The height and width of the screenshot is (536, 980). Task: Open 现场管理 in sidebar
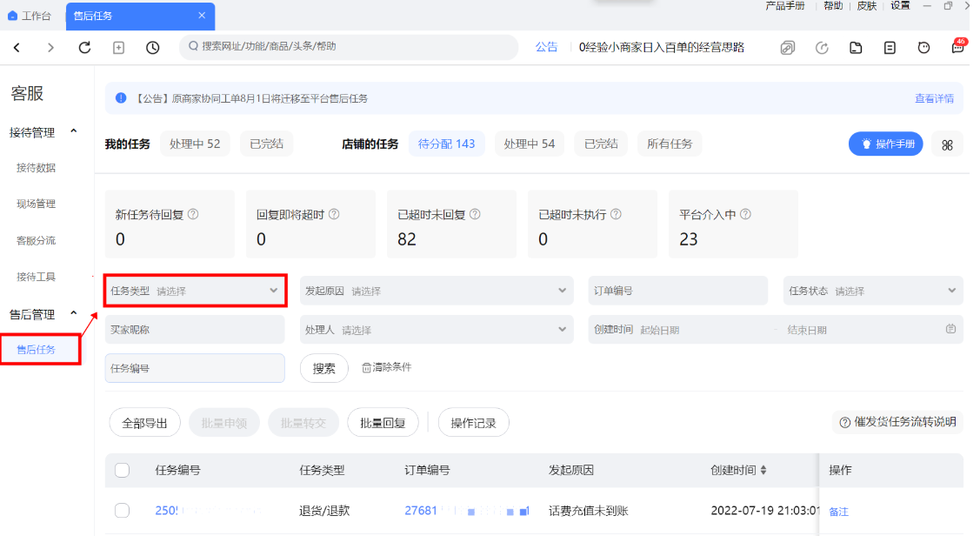[37, 204]
